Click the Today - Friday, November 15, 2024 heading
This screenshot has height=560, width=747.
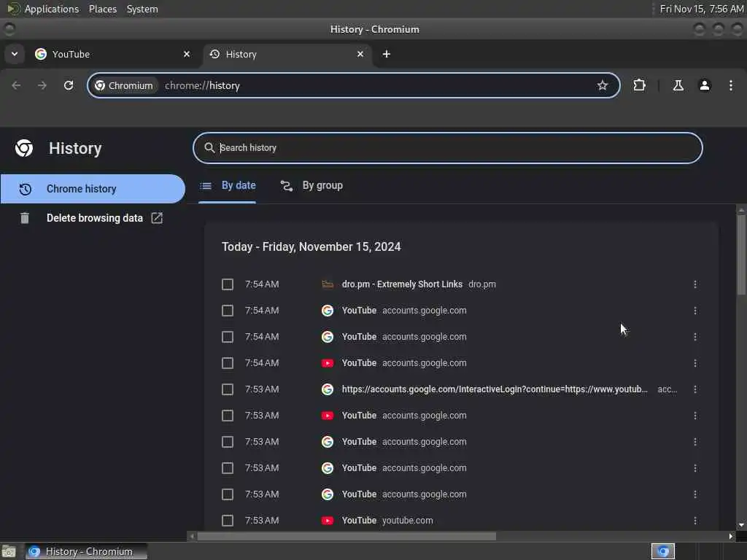coord(311,246)
